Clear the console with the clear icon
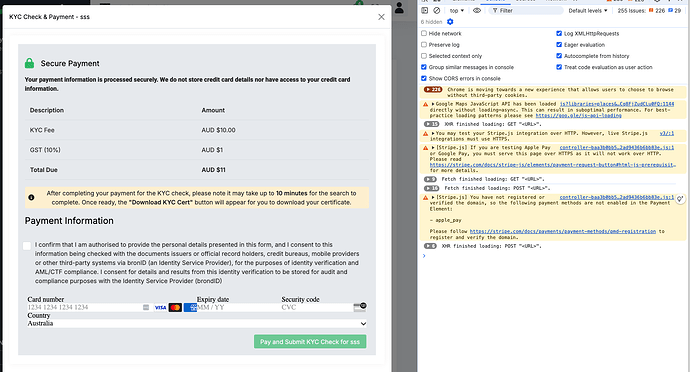The image size is (690, 372). coord(437,11)
